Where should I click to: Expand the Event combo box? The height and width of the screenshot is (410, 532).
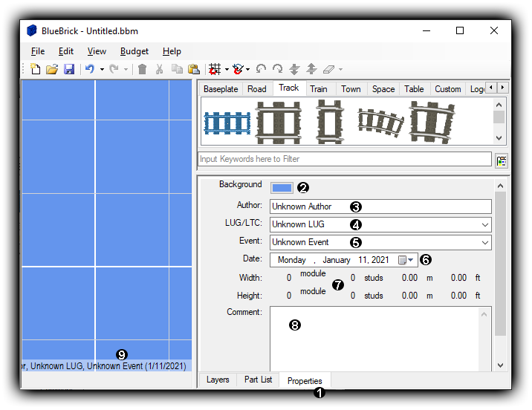pyautogui.click(x=485, y=243)
